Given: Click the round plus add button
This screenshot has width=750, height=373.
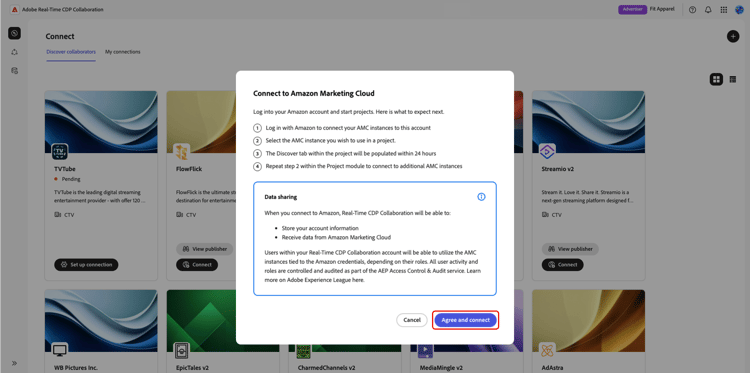Looking at the screenshot, I should point(733,36).
